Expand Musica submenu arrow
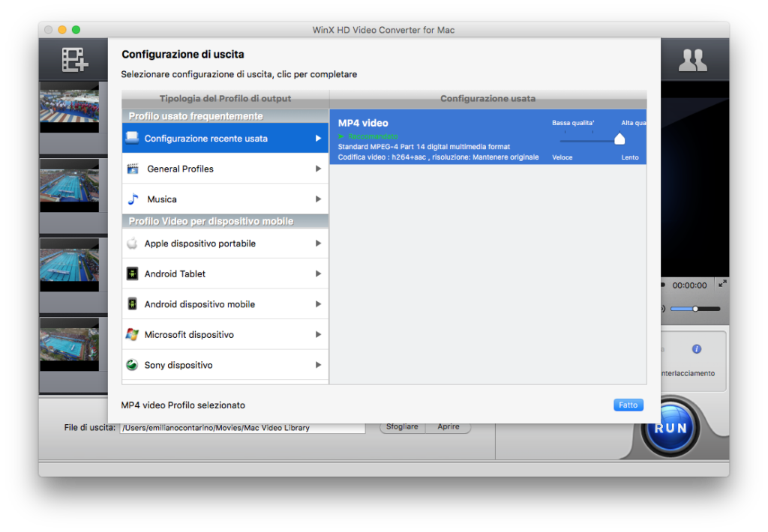 click(x=318, y=199)
